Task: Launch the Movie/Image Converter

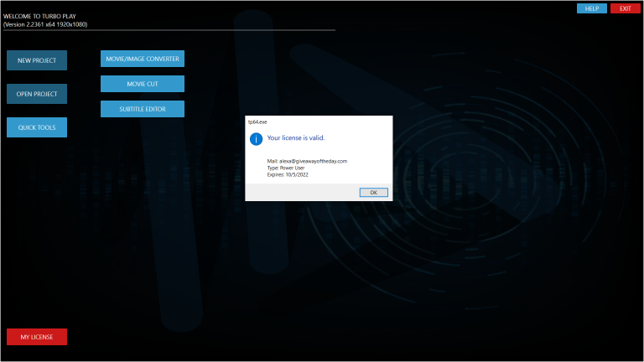Action: tap(143, 59)
